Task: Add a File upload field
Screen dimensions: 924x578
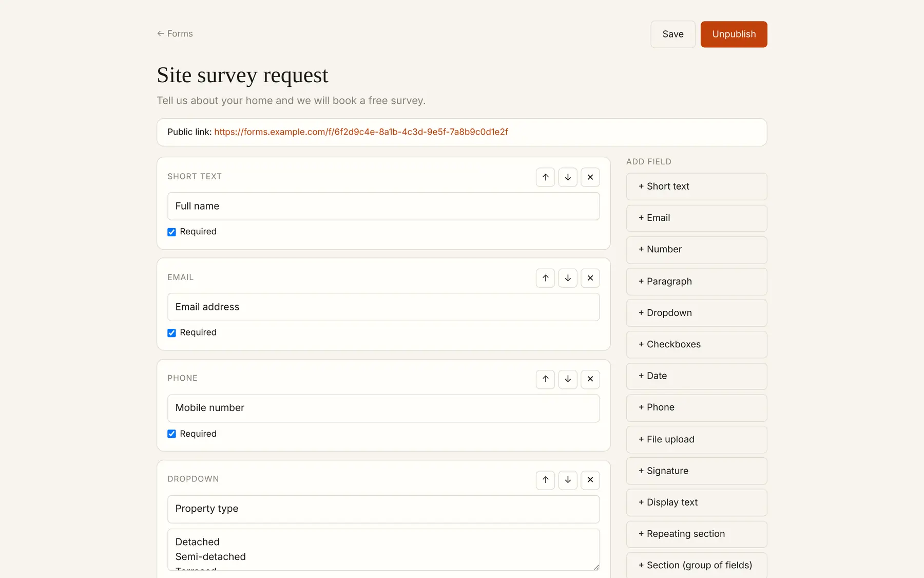Action: 697,440
